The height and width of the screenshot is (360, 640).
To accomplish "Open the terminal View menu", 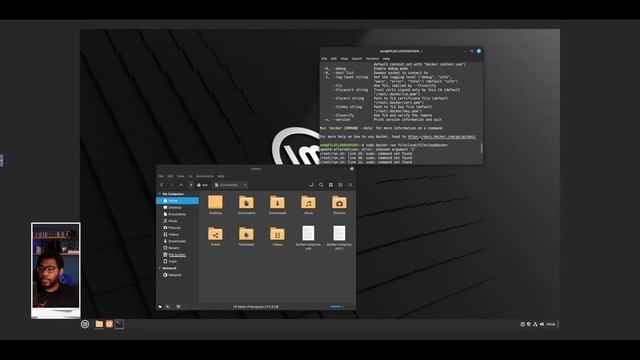I will tap(344, 59).
